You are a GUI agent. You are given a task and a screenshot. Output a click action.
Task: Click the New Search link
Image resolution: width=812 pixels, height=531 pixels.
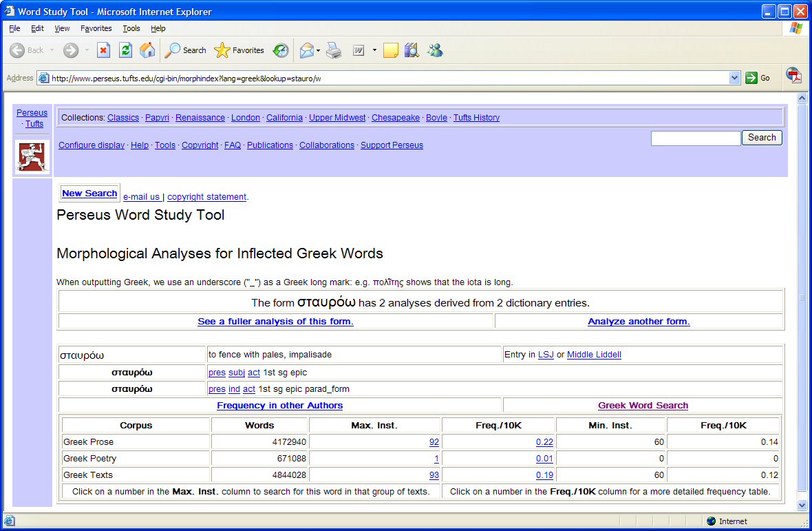coord(89,194)
